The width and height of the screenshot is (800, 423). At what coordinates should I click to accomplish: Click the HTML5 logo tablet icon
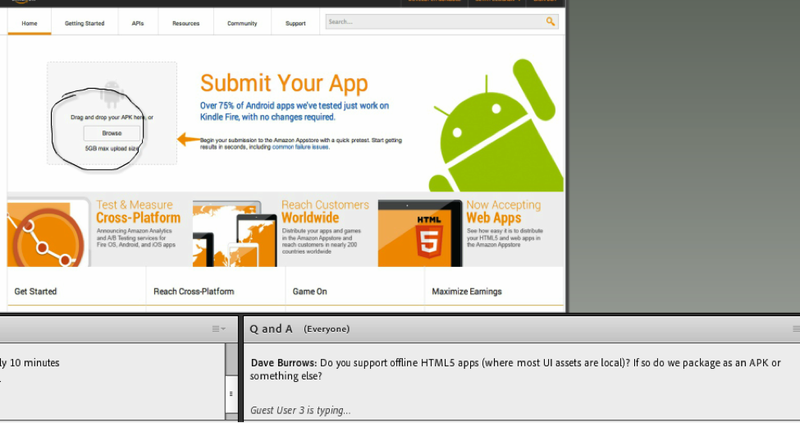coord(420,233)
